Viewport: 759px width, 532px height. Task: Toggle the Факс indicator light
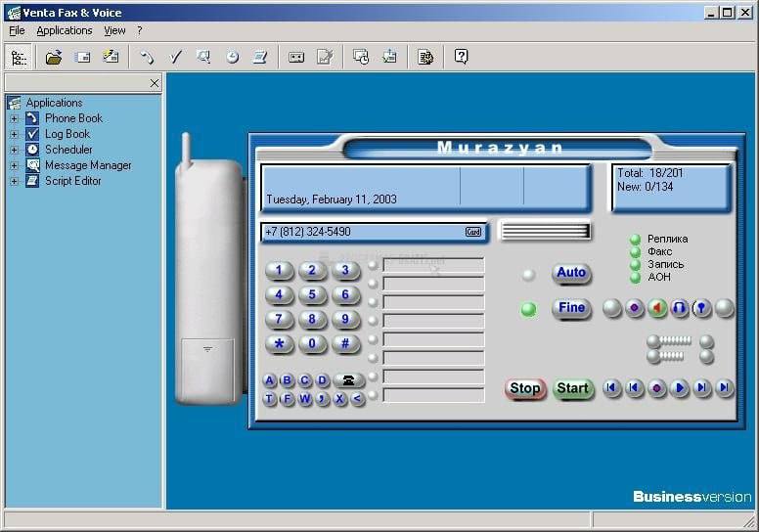(x=635, y=252)
